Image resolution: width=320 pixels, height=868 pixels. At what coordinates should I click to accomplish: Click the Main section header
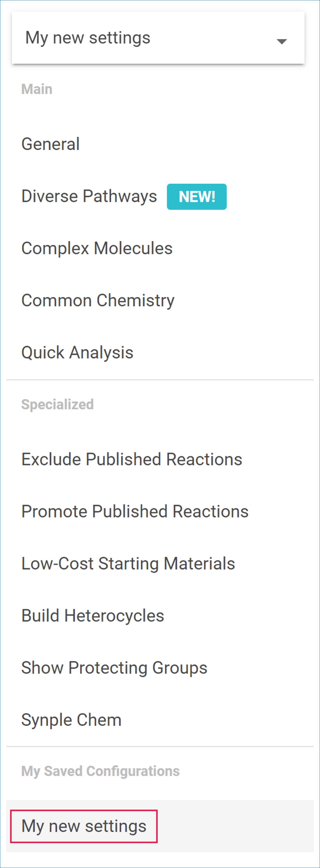pos(37,89)
